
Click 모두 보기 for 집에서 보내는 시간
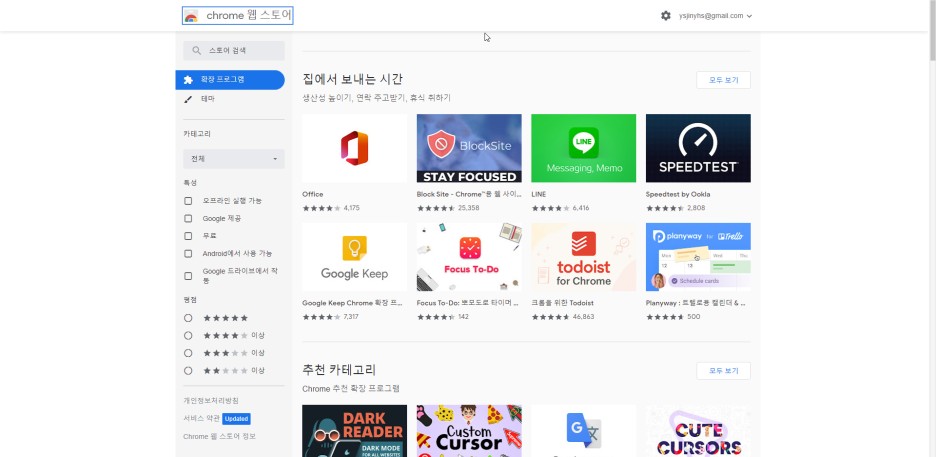(723, 80)
